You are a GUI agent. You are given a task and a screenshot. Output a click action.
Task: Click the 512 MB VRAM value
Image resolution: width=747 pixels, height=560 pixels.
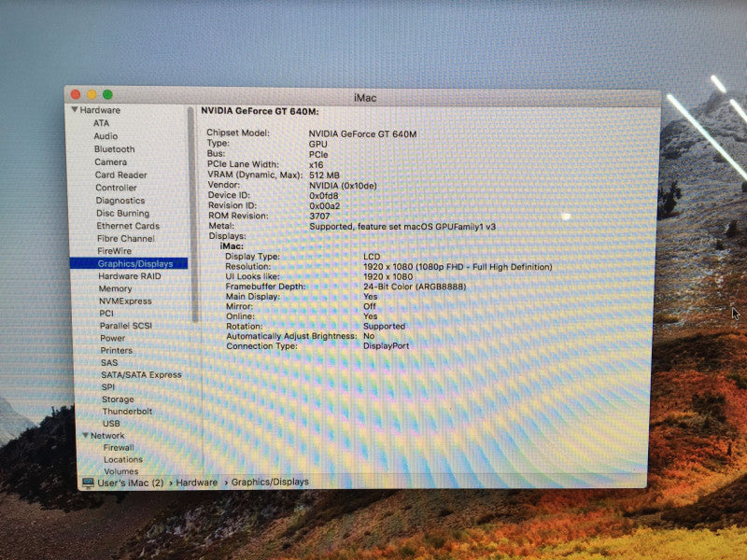point(324,175)
